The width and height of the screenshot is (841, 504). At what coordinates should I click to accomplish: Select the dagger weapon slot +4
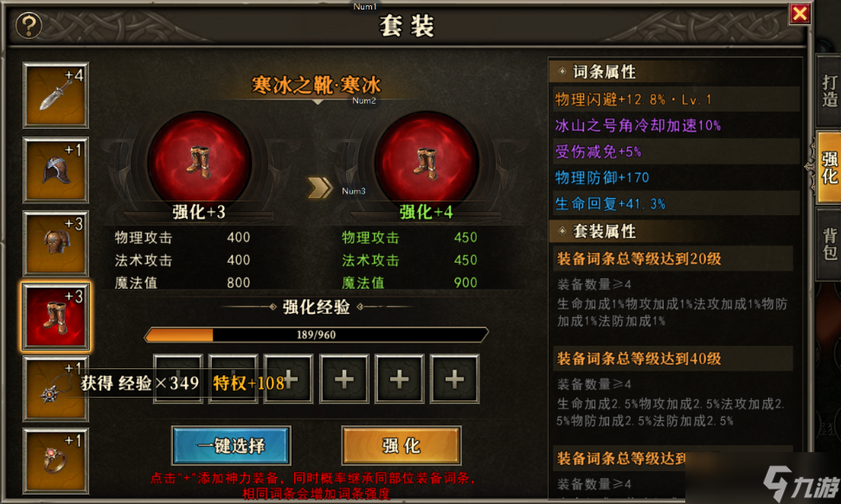pyautogui.click(x=55, y=95)
